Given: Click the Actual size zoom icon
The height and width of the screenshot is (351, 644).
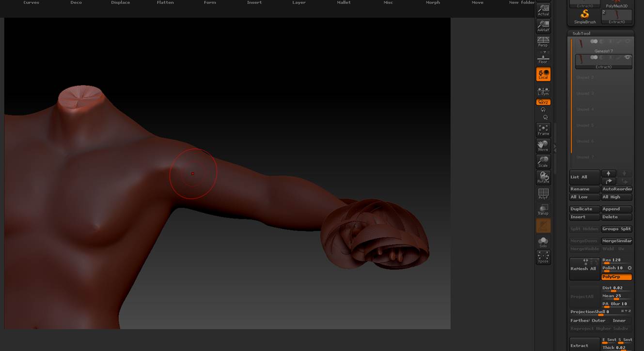Looking at the screenshot, I should point(543,10).
